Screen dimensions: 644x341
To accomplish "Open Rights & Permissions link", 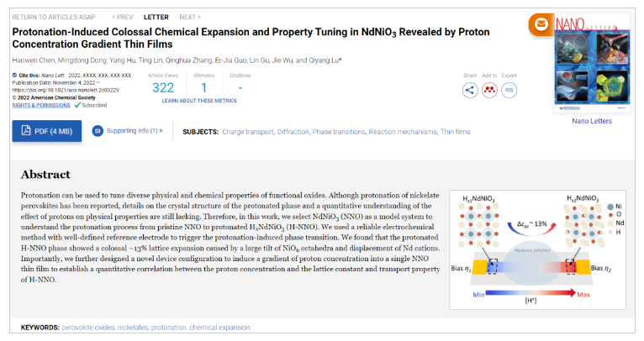I will pos(40,105).
